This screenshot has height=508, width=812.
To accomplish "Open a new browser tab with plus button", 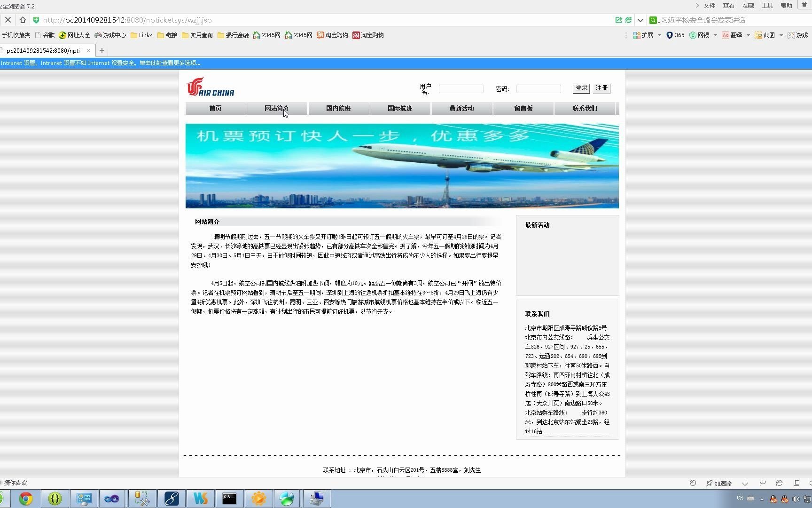I will point(102,50).
